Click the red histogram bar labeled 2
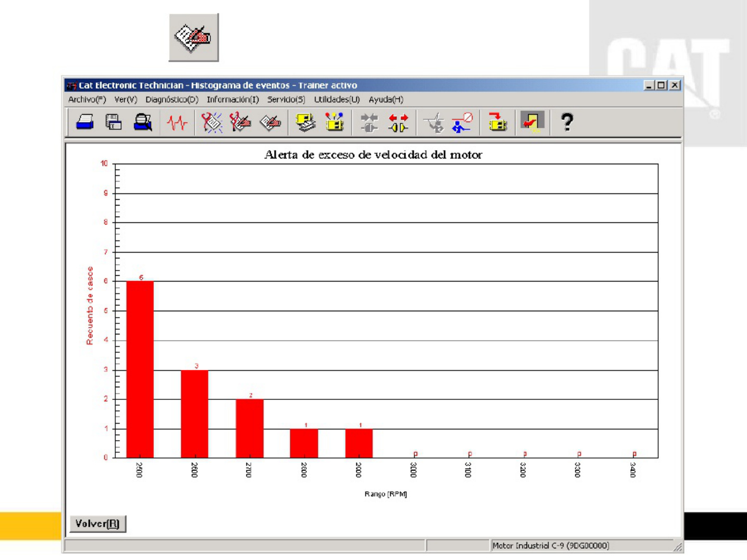The image size is (747, 560). coord(250,428)
